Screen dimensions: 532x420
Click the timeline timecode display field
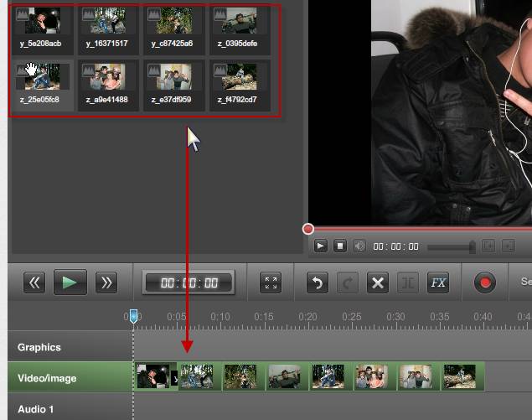(x=189, y=283)
